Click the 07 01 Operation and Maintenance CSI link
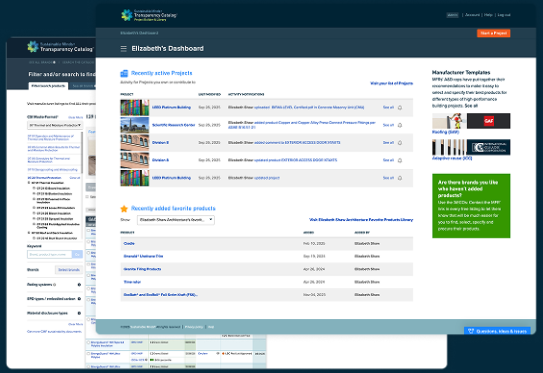This screenshot has height=373, width=543. click(51, 137)
